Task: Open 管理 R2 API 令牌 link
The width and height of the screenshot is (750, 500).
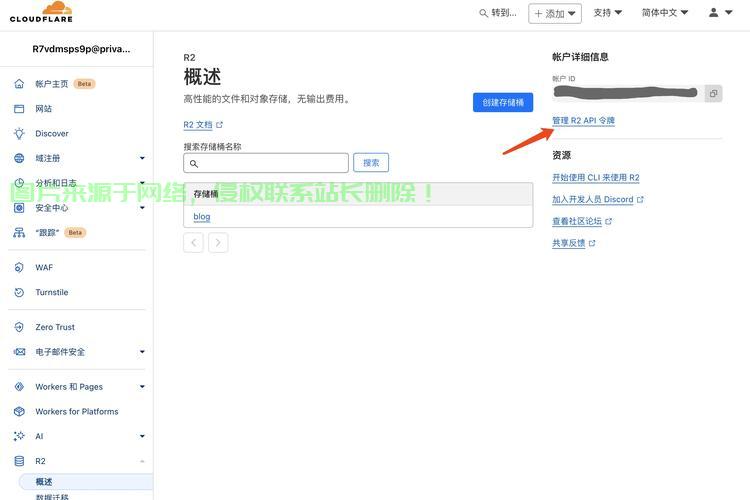Action: [x=583, y=121]
